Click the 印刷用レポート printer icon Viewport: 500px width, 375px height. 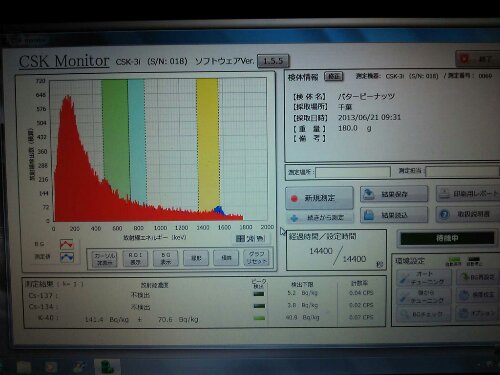(x=444, y=194)
